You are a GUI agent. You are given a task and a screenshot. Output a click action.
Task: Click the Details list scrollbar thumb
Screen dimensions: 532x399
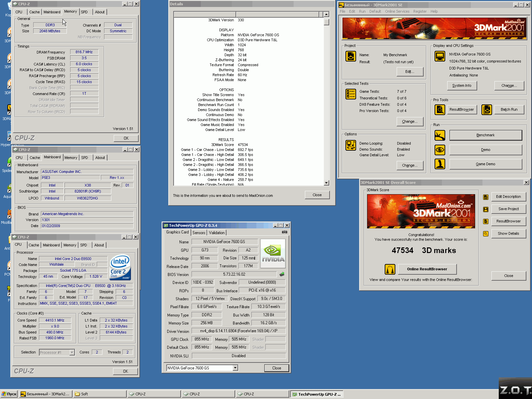pyautogui.click(x=326, y=22)
